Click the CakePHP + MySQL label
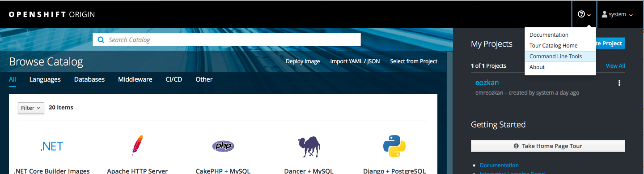The image size is (644, 174). point(223,171)
